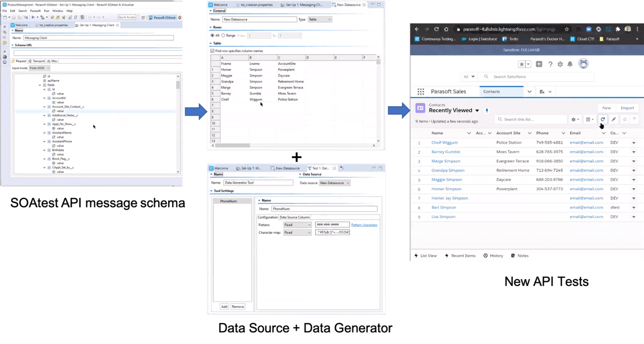Open the Contacts tab chevron dropdown
This screenshot has height=344, width=644.
coord(529,92)
